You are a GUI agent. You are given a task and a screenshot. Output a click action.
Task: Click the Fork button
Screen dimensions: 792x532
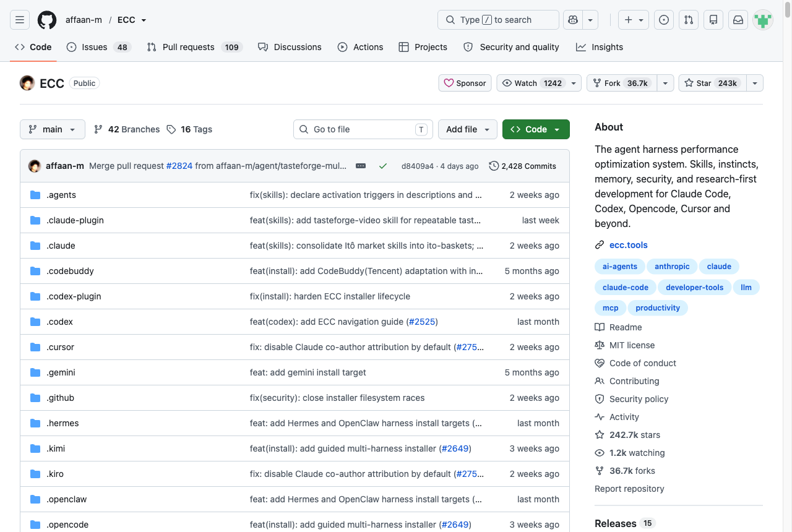(x=621, y=83)
